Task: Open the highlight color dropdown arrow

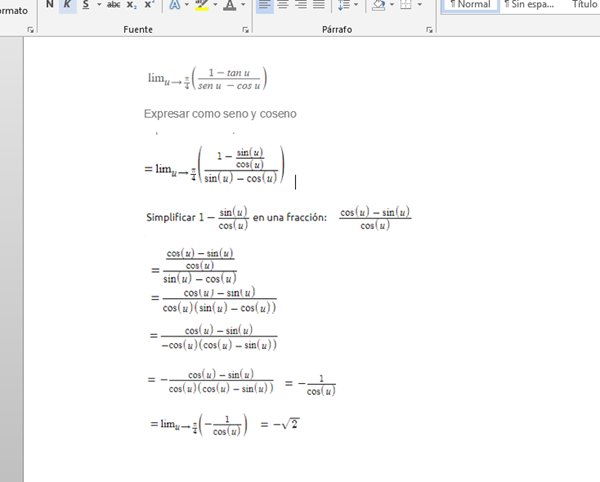Action: click(x=215, y=5)
